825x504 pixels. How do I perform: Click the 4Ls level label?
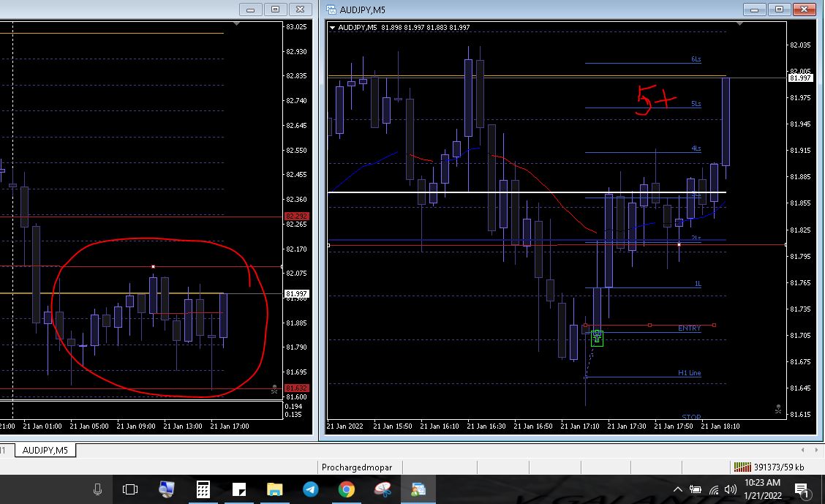(696, 148)
